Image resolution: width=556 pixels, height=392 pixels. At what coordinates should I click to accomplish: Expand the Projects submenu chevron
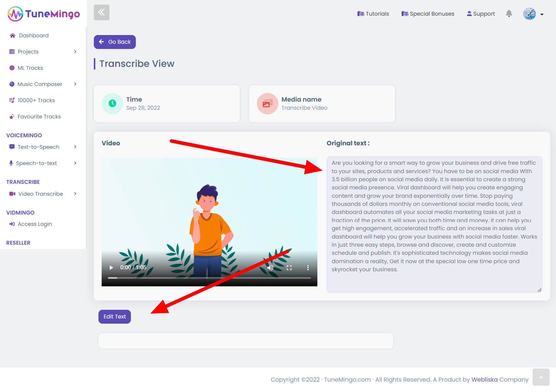click(75, 52)
